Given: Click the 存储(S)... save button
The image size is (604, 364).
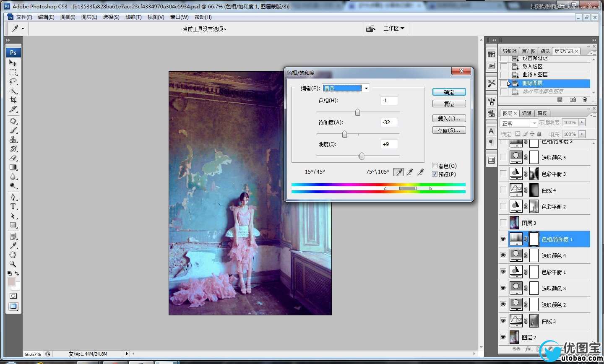Looking at the screenshot, I should tap(449, 130).
